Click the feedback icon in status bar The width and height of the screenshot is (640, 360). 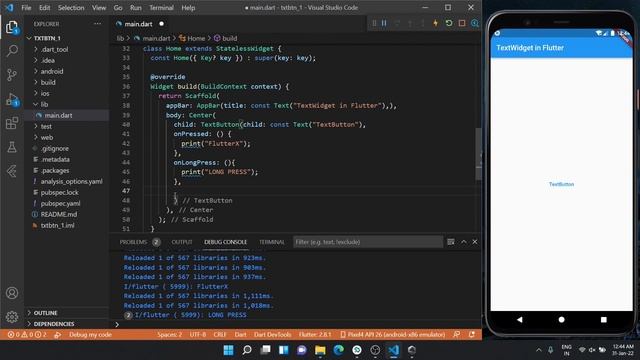[456, 334]
